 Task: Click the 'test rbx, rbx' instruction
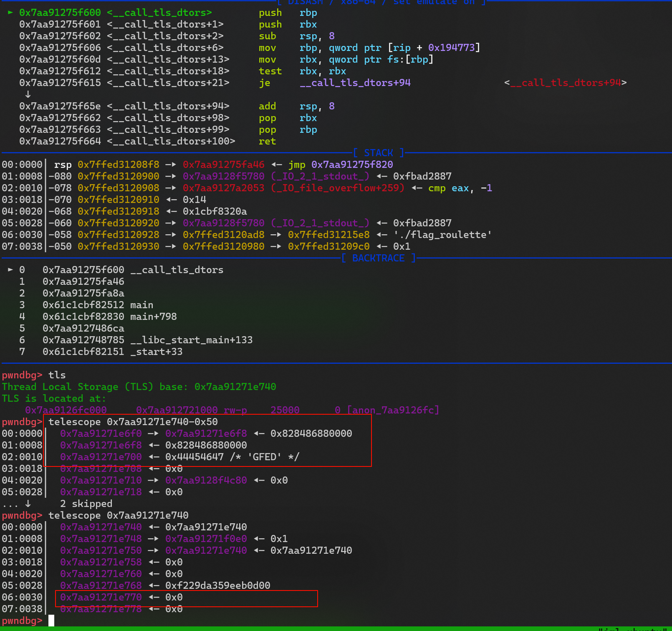click(x=302, y=71)
